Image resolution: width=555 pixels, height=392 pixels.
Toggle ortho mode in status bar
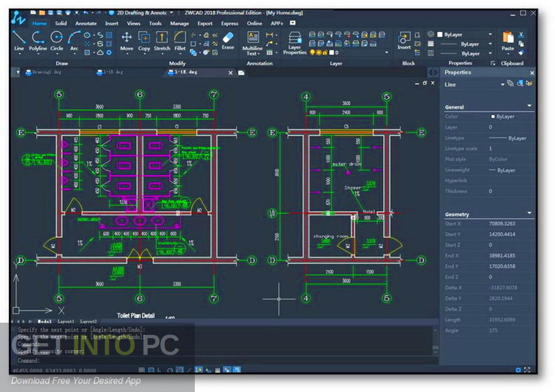[x=160, y=370]
